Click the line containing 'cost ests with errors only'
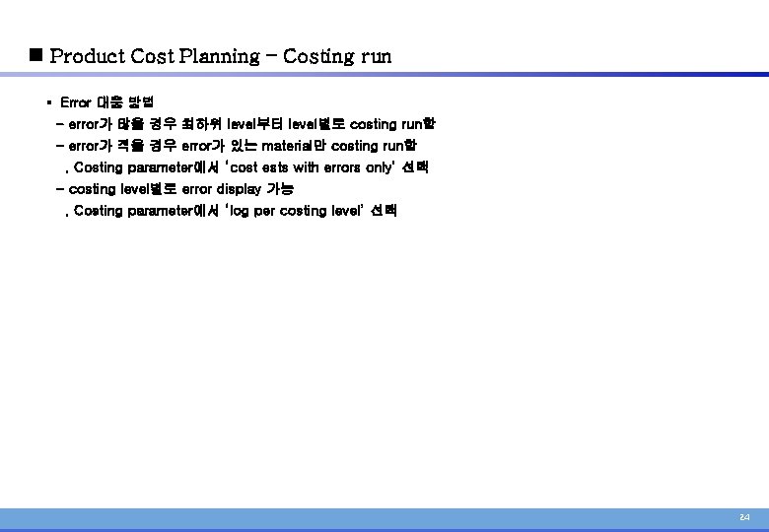The width and height of the screenshot is (769, 532). coord(246,167)
